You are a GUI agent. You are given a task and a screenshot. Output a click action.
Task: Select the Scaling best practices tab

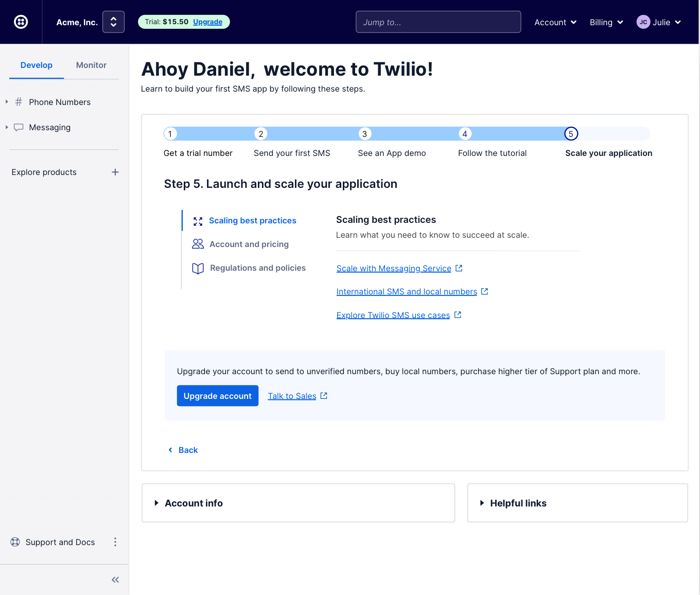pyautogui.click(x=253, y=221)
